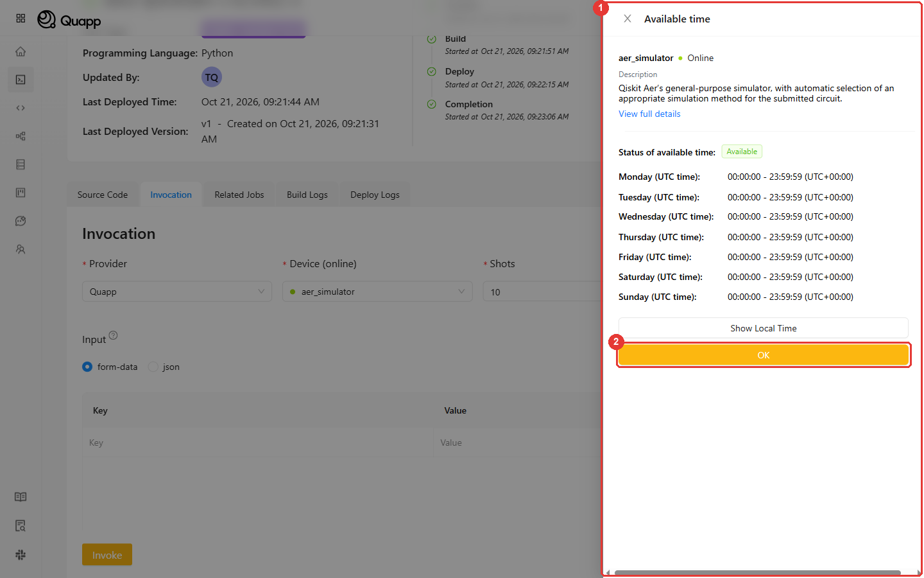
Task: Open the dashboard gauge sidebar icon
Action: pyautogui.click(x=21, y=221)
